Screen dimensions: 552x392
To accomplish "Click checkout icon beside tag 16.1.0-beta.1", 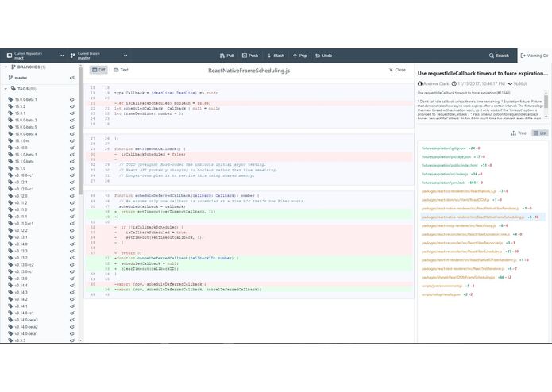I will 72,154.
